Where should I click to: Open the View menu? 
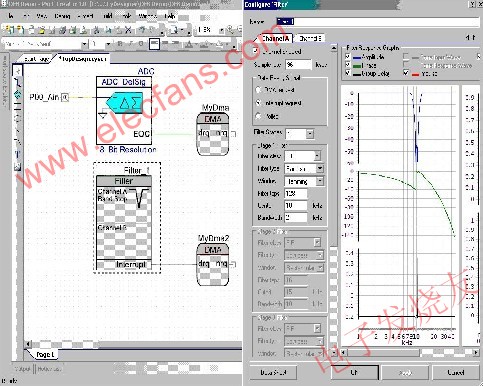pyautogui.click(x=41, y=16)
